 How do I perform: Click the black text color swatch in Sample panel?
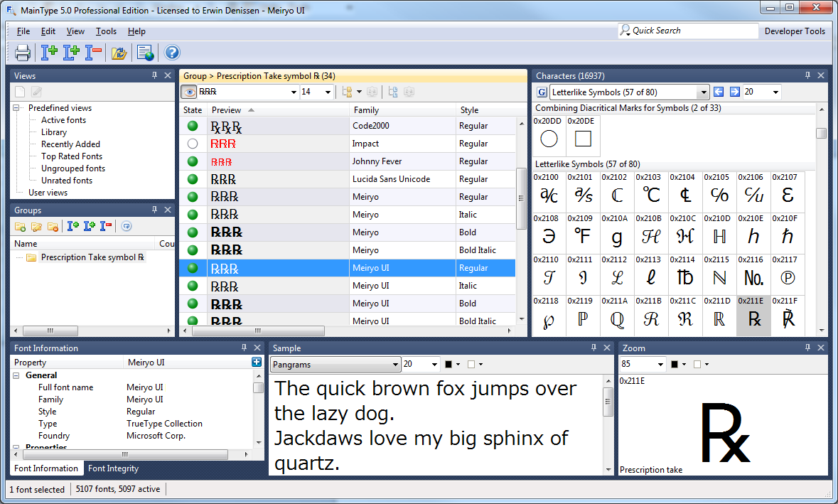tap(448, 365)
